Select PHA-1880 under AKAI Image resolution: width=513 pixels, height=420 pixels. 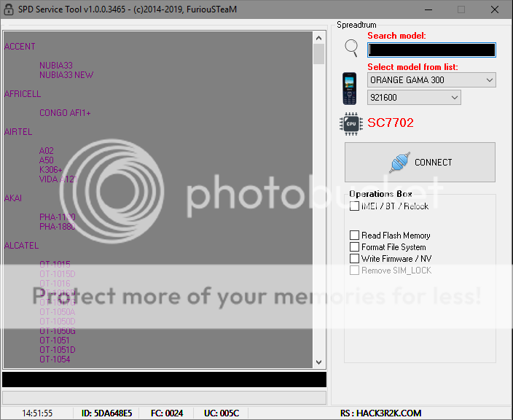coord(58,227)
